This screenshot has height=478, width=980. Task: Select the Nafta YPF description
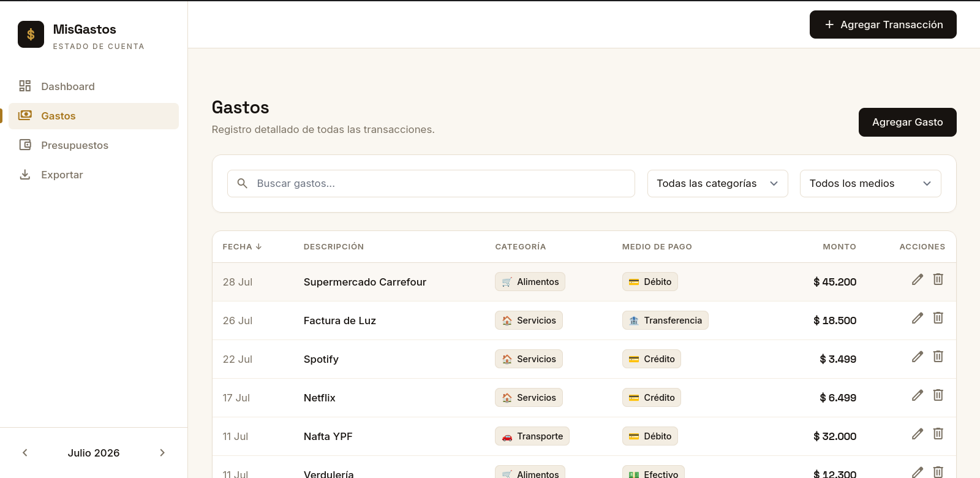pyautogui.click(x=328, y=436)
